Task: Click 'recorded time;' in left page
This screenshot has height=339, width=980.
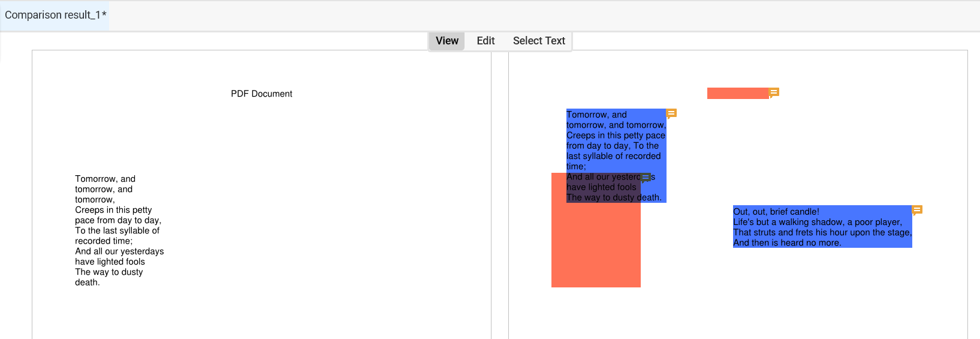Action: [104, 241]
